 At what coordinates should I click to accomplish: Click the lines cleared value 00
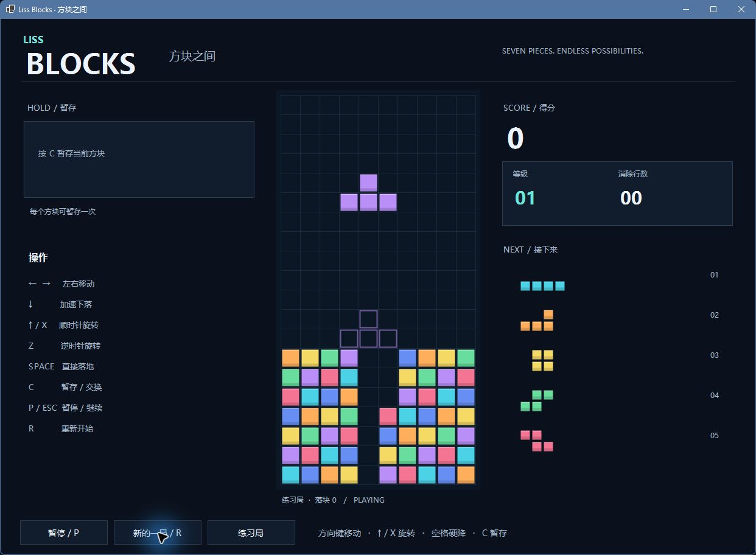tap(631, 198)
